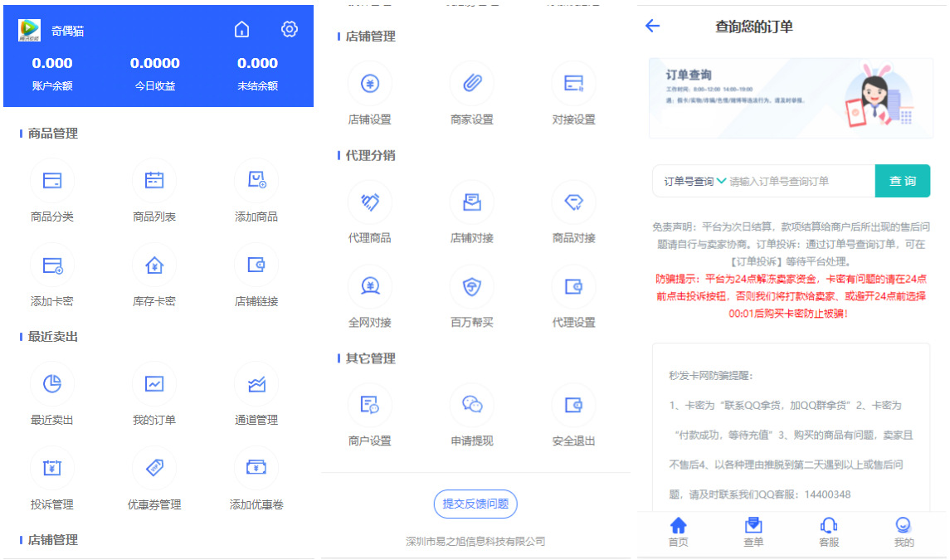This screenshot has width=950, height=560.
Task: Click the 奇偶猫 username text
Action: pyautogui.click(x=68, y=31)
